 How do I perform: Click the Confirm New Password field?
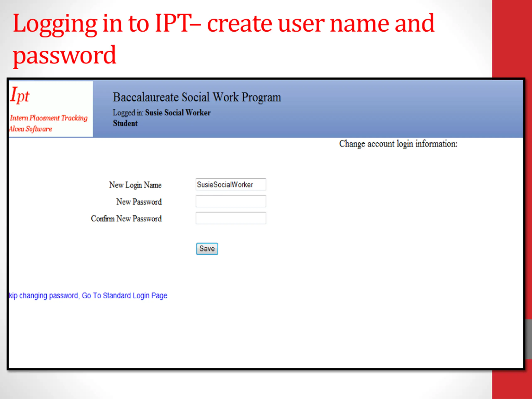(231, 218)
